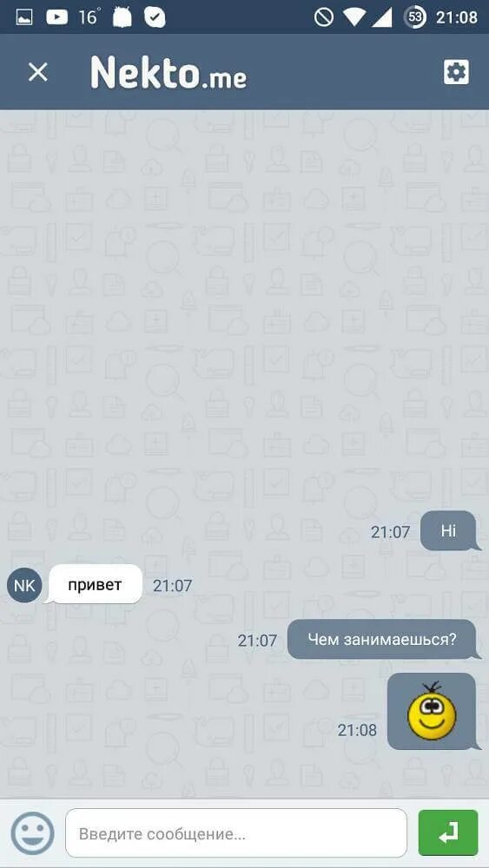The height and width of the screenshot is (868, 489).
Task: Select the 'Hi' message bubble
Action: (x=450, y=531)
